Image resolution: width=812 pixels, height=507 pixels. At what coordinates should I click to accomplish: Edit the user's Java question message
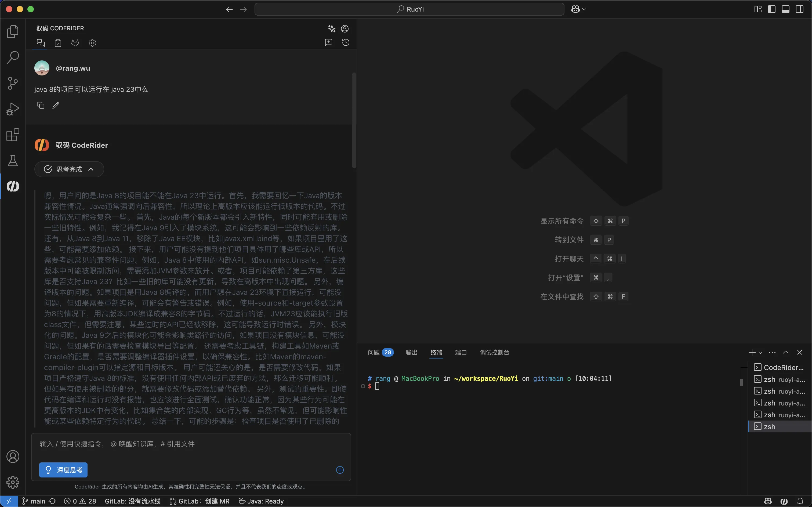click(x=56, y=105)
